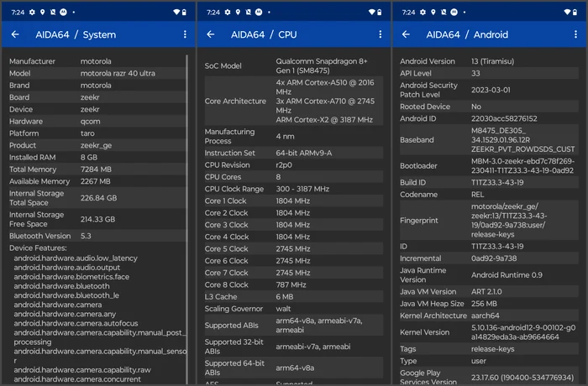Select the Supported 32-bit ABIs label
Image resolution: width=588 pixels, height=386 pixels.
click(234, 347)
